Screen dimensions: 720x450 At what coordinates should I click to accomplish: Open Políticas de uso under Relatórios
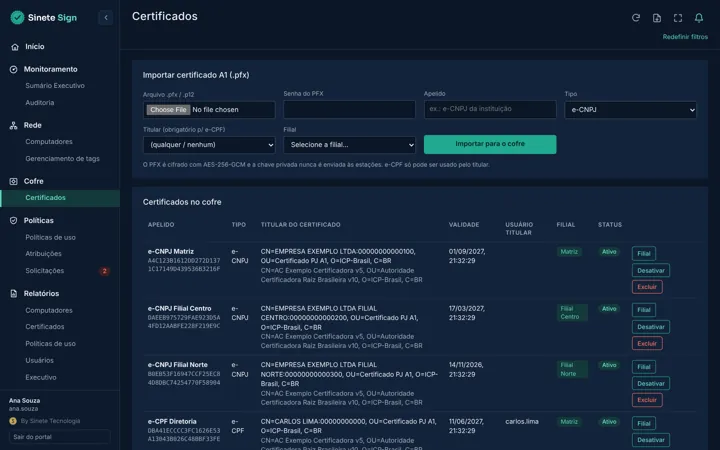coord(50,343)
